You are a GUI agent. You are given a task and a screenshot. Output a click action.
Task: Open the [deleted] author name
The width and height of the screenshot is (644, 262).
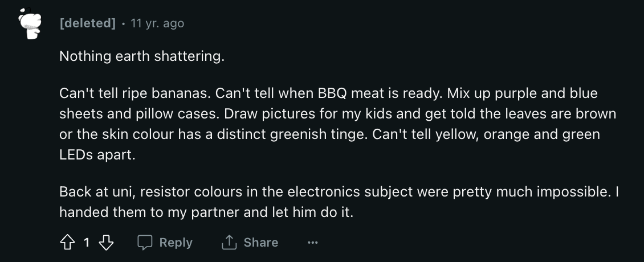(x=88, y=23)
